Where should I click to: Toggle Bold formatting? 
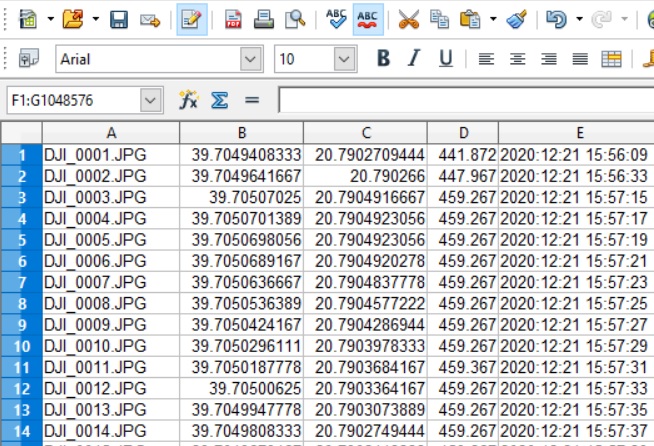click(383, 58)
